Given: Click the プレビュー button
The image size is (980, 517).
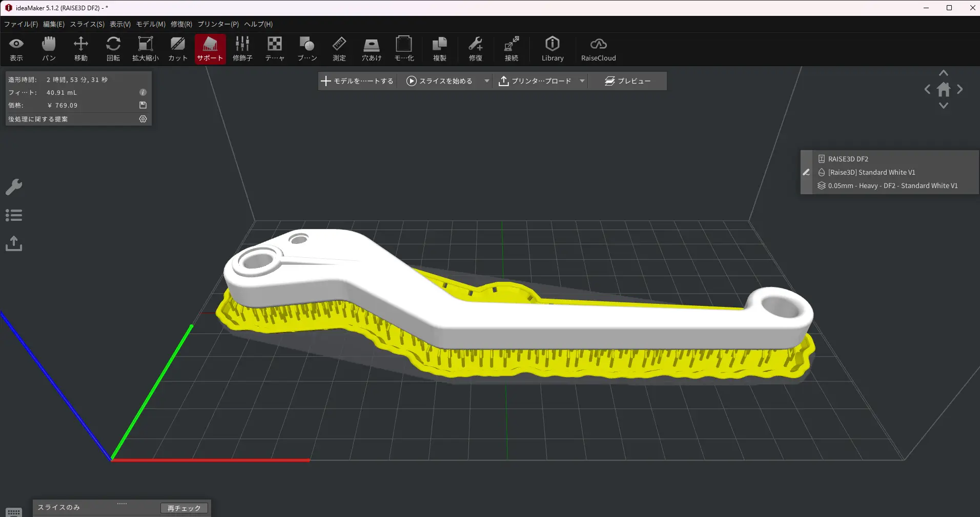Looking at the screenshot, I should (x=628, y=81).
